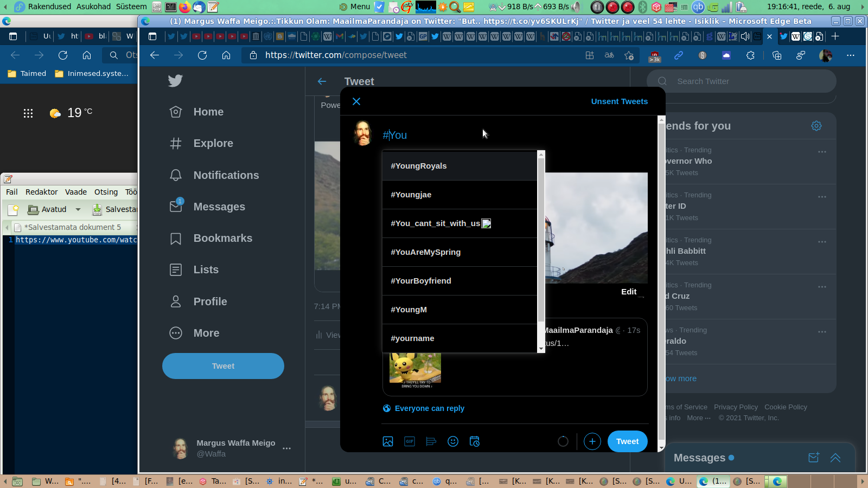Open the translate icon in address bar
Viewport: 868px width, 488px height.
(x=609, y=55)
